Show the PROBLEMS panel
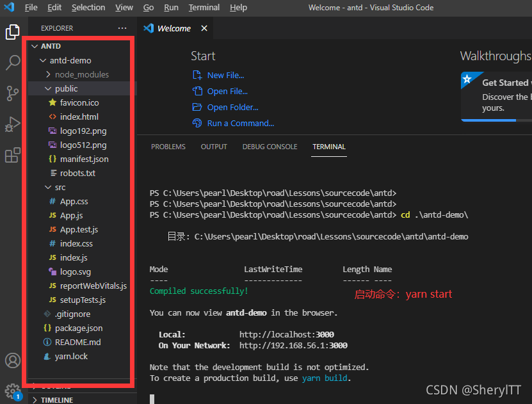The image size is (532, 404). pos(168,147)
